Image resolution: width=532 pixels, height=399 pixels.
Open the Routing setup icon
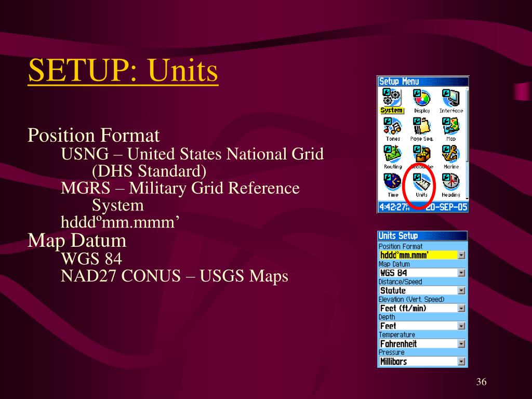click(x=392, y=154)
